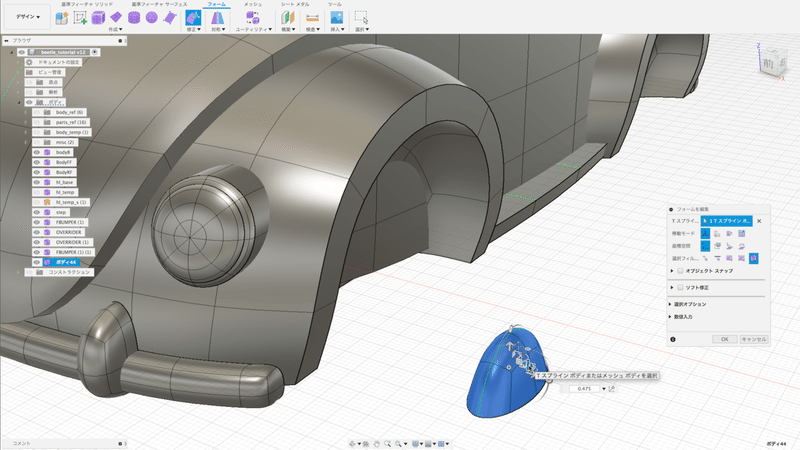This screenshot has height=450, width=800.
Task: Activate the beetle_tutorial v12 radio button
Action: tap(95, 52)
